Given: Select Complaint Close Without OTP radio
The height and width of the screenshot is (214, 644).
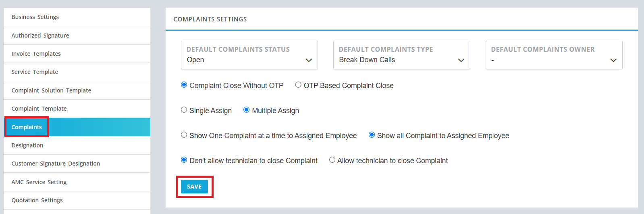Looking at the screenshot, I should [x=184, y=85].
